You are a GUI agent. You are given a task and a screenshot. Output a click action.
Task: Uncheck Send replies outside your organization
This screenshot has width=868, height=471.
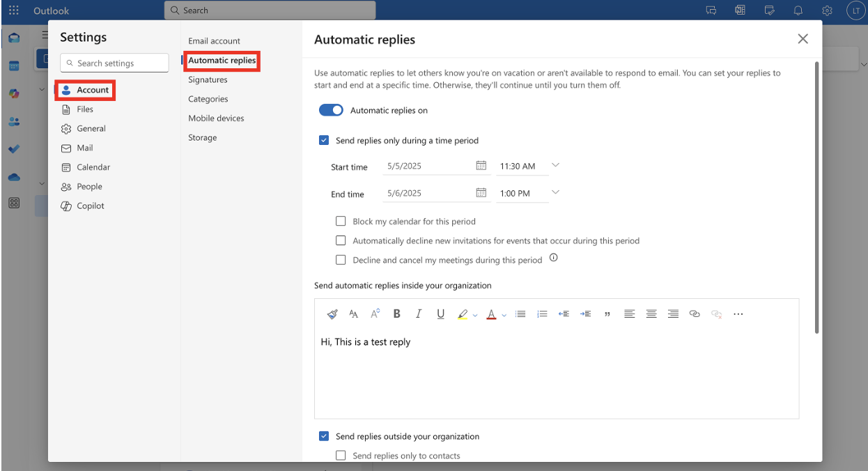[x=324, y=436]
